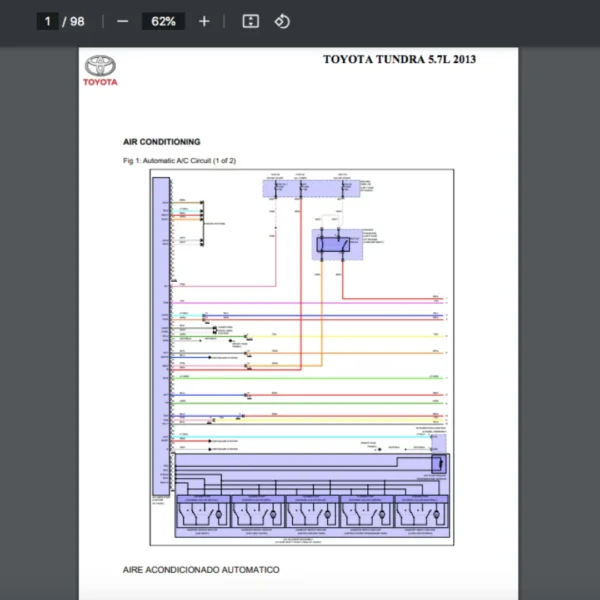The width and height of the screenshot is (600, 600).
Task: Click the AIRE ACONDICIONADO AUTOMATICO text
Action: (x=201, y=569)
